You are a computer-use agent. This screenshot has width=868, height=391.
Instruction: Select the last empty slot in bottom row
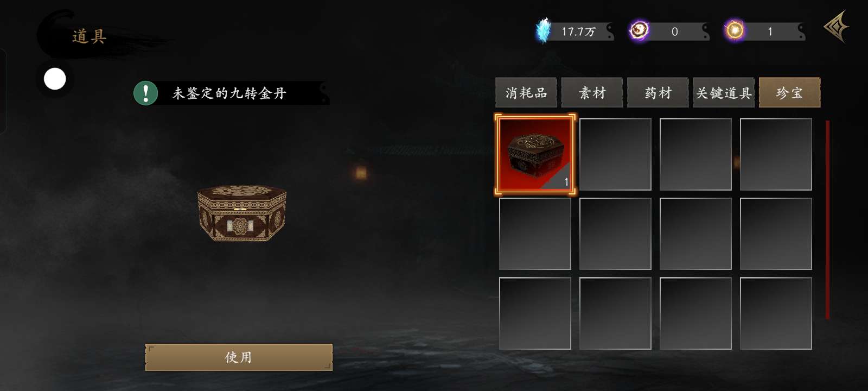click(x=776, y=313)
